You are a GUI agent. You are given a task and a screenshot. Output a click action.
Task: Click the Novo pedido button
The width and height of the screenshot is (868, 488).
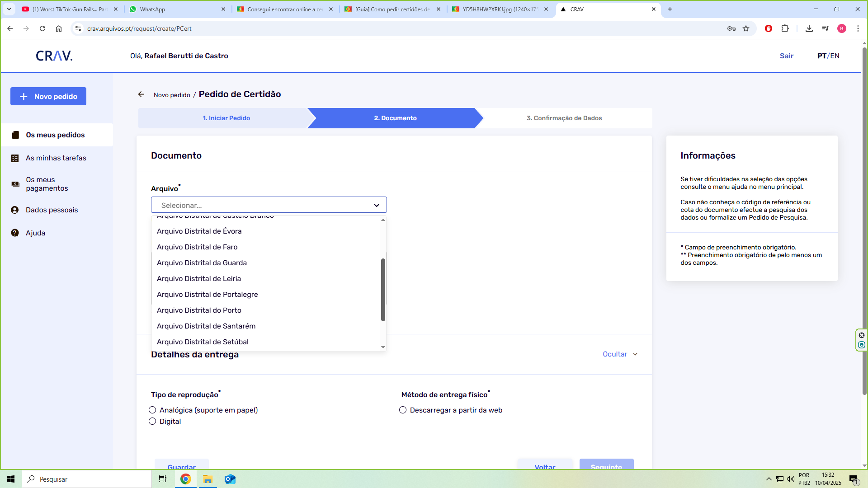pyautogui.click(x=48, y=96)
